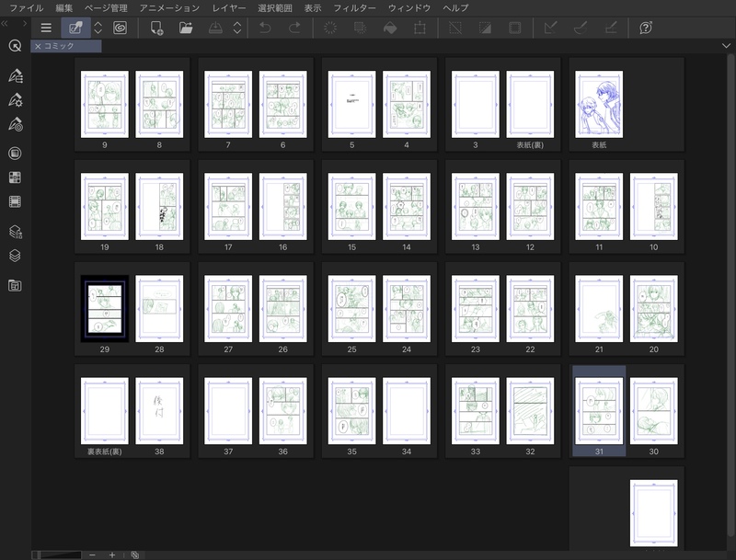Click the plus zoom-in button at bottom
This screenshot has width=736, height=560.
pyautogui.click(x=111, y=554)
